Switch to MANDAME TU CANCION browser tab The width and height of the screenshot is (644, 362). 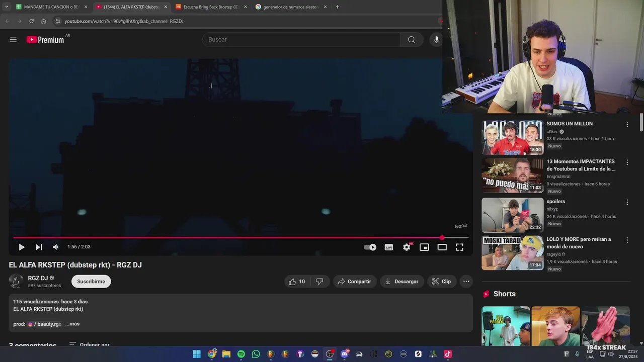tap(51, 7)
